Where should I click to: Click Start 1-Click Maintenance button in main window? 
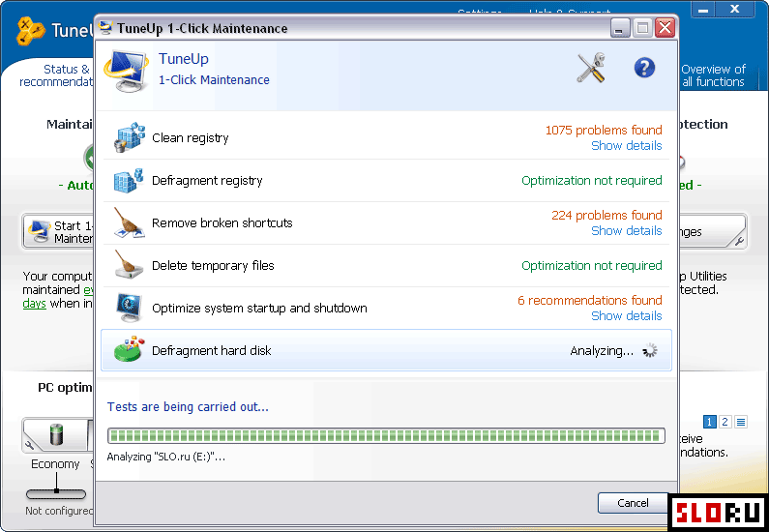pos(58,231)
